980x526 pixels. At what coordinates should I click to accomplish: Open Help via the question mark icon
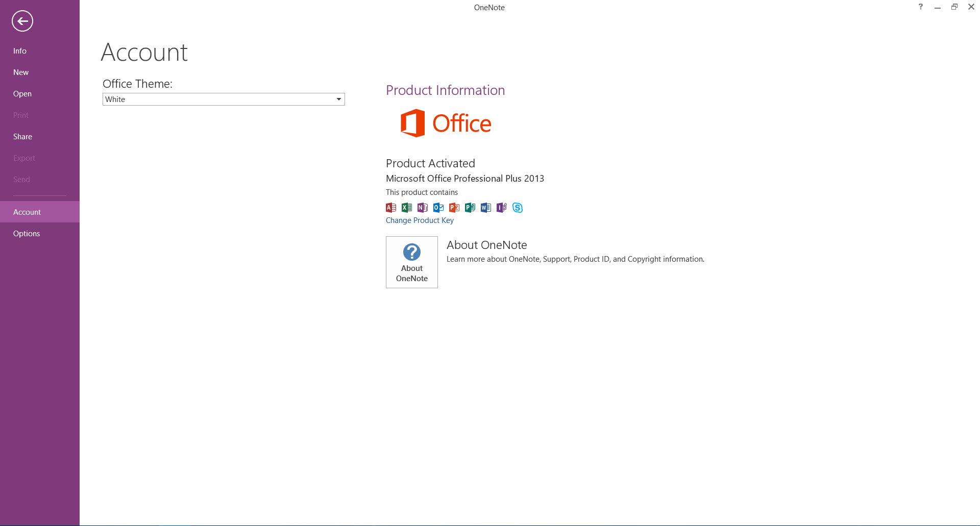(x=921, y=7)
